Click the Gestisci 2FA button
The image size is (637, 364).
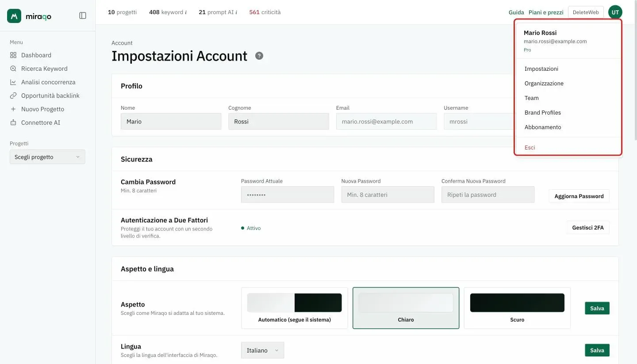588,228
